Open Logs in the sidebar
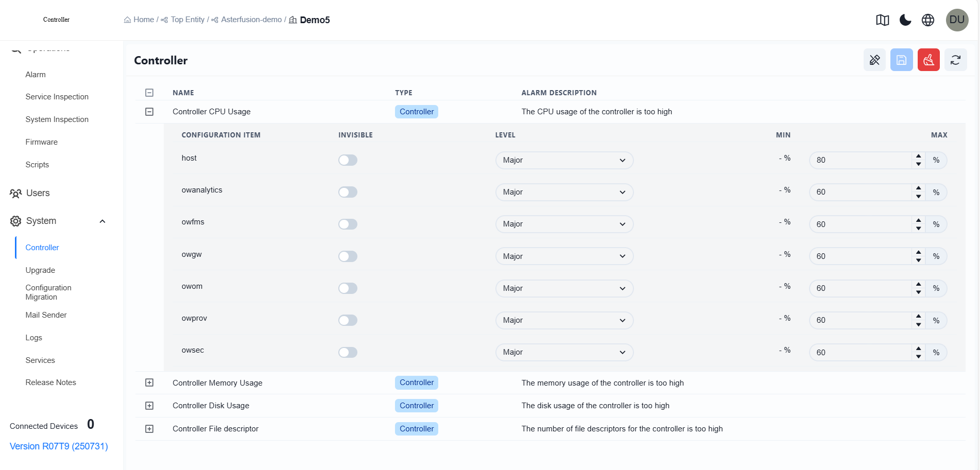Image resolution: width=980 pixels, height=470 pixels. pyautogui.click(x=33, y=338)
